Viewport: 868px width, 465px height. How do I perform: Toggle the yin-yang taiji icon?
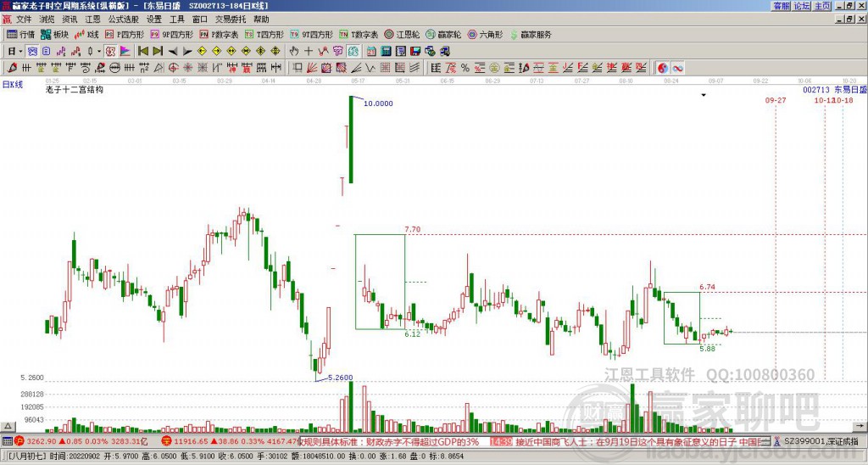pos(663,68)
